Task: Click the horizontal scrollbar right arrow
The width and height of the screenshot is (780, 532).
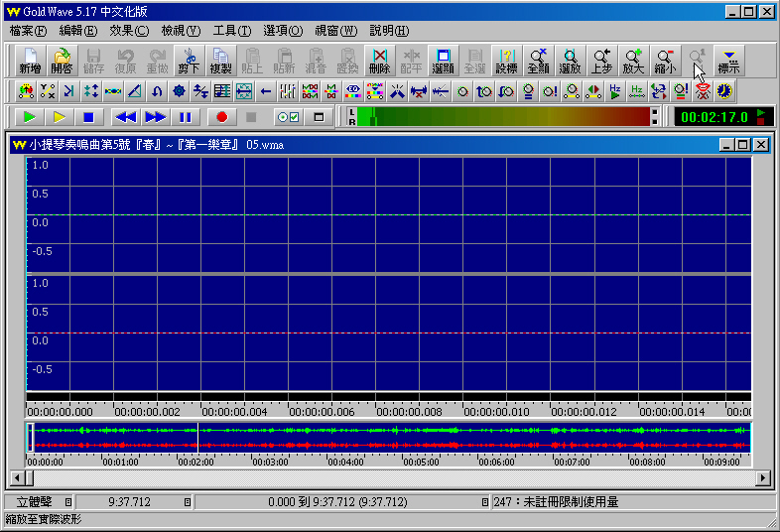Action: (x=763, y=477)
